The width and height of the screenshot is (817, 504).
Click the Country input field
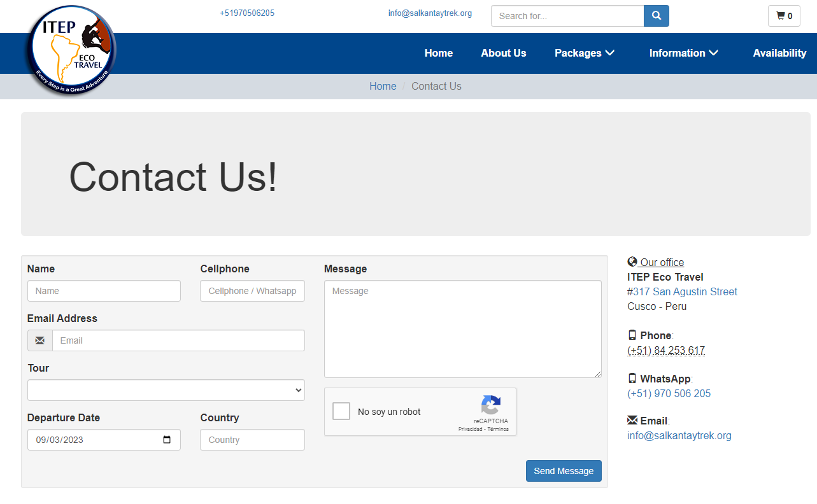252,440
